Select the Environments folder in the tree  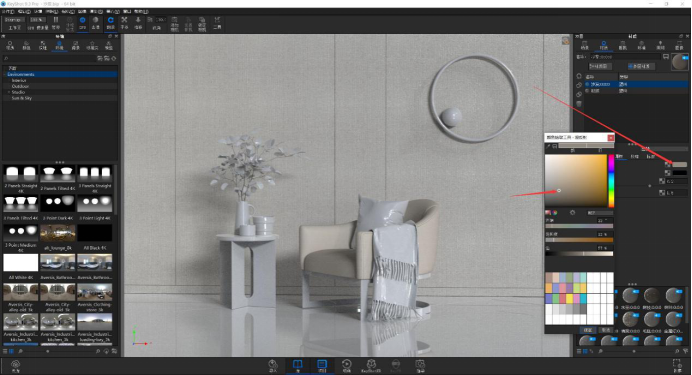pos(60,75)
